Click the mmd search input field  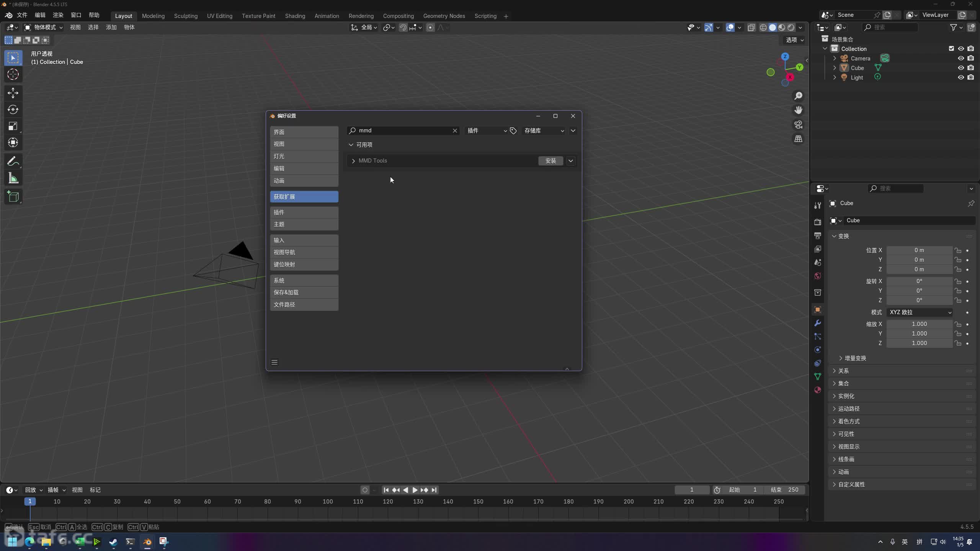pyautogui.click(x=402, y=131)
